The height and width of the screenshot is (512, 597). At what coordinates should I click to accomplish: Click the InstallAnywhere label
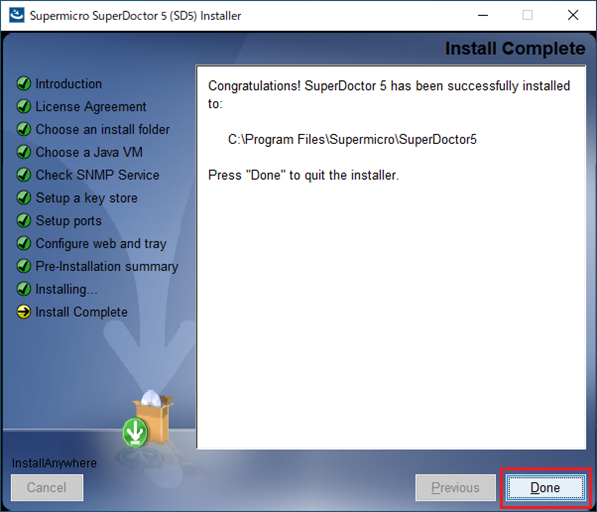[x=54, y=463]
